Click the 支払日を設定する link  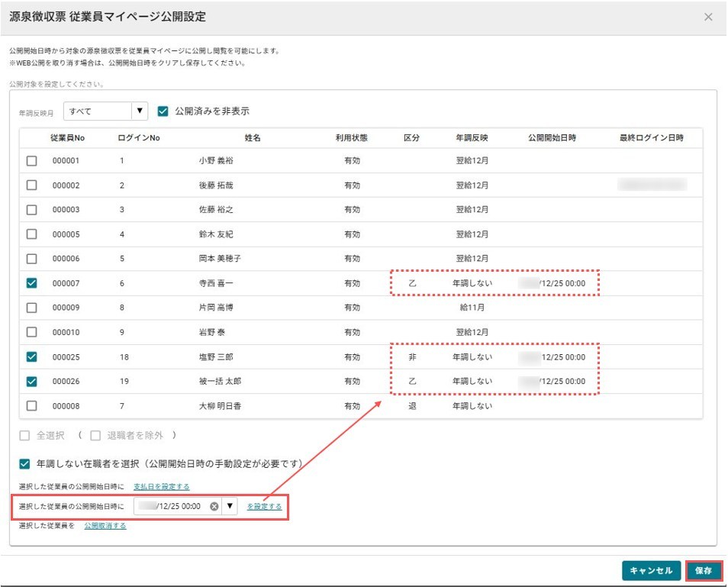click(162, 486)
